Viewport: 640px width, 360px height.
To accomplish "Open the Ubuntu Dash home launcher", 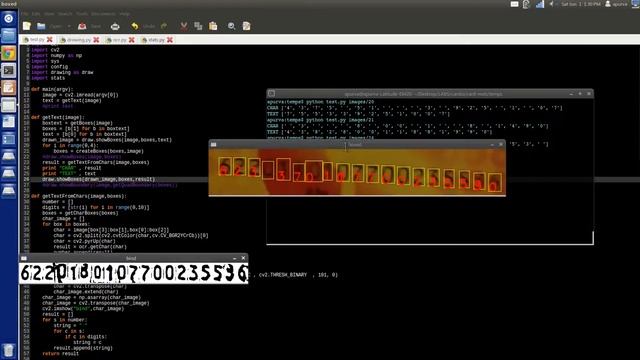I will [9, 18].
